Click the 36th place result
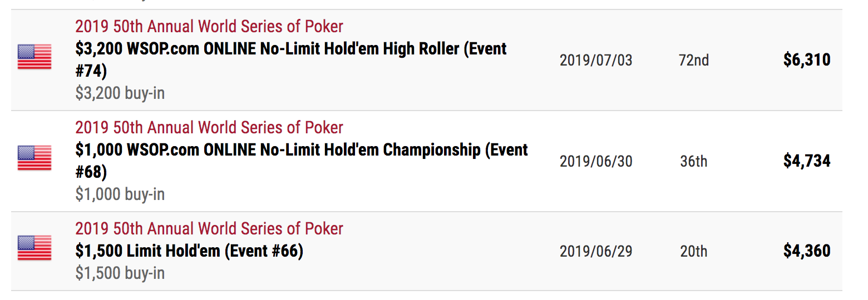This screenshot has width=868, height=300. (694, 161)
